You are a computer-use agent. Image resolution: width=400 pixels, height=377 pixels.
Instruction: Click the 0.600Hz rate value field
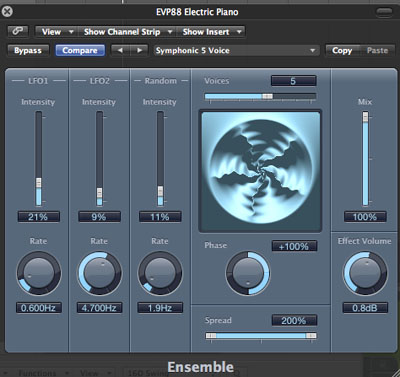39,308
